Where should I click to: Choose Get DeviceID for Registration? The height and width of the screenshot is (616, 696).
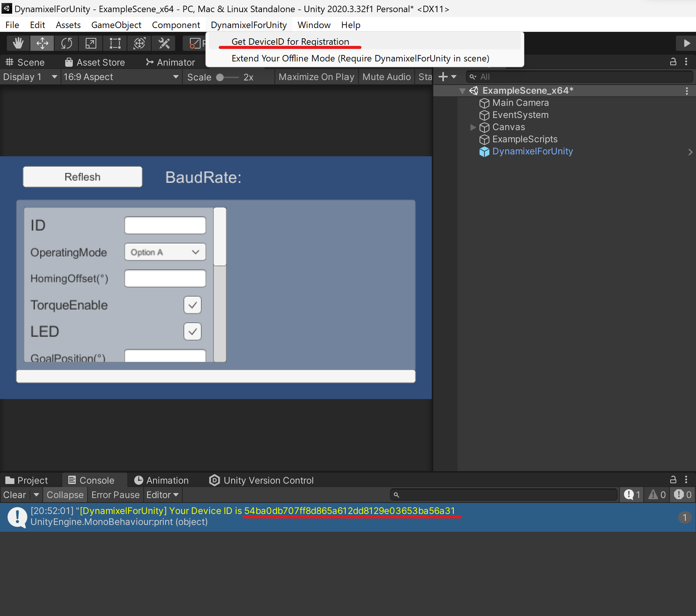click(x=365, y=42)
